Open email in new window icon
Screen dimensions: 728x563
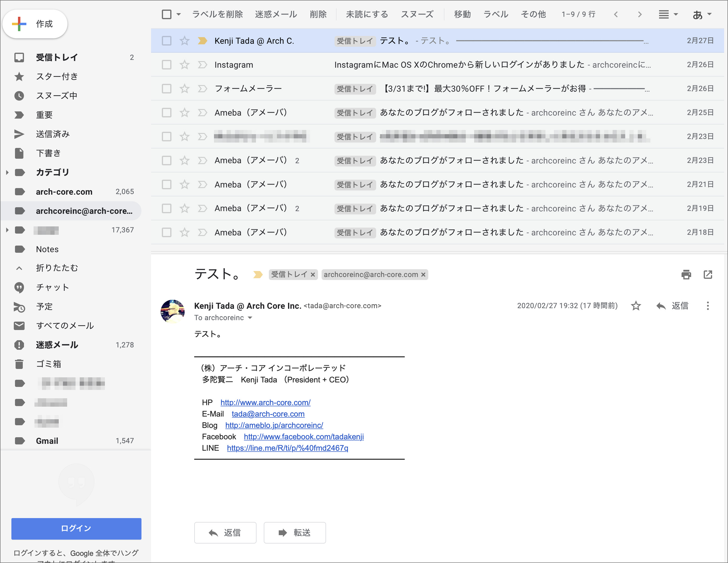pos(708,275)
